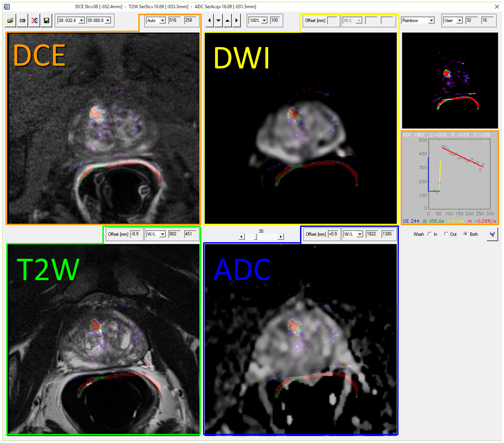Open the User preset dropdown
The height and width of the screenshot is (443, 504).
coord(459,21)
